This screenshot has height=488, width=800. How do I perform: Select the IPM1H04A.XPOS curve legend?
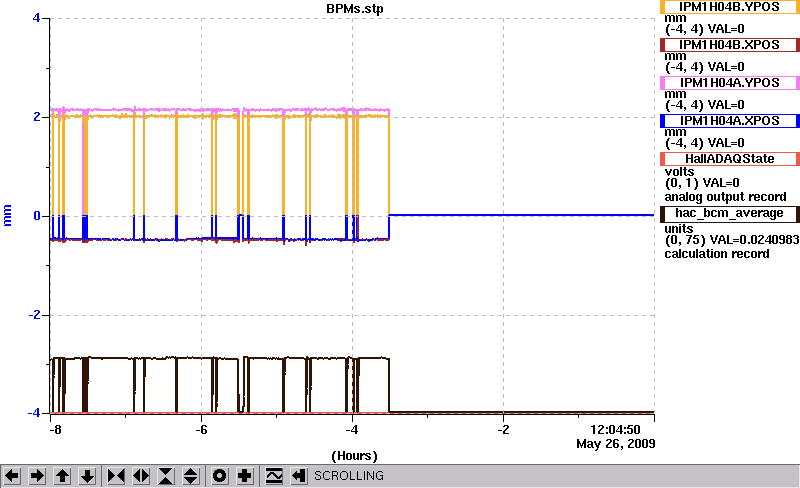[x=730, y=121]
